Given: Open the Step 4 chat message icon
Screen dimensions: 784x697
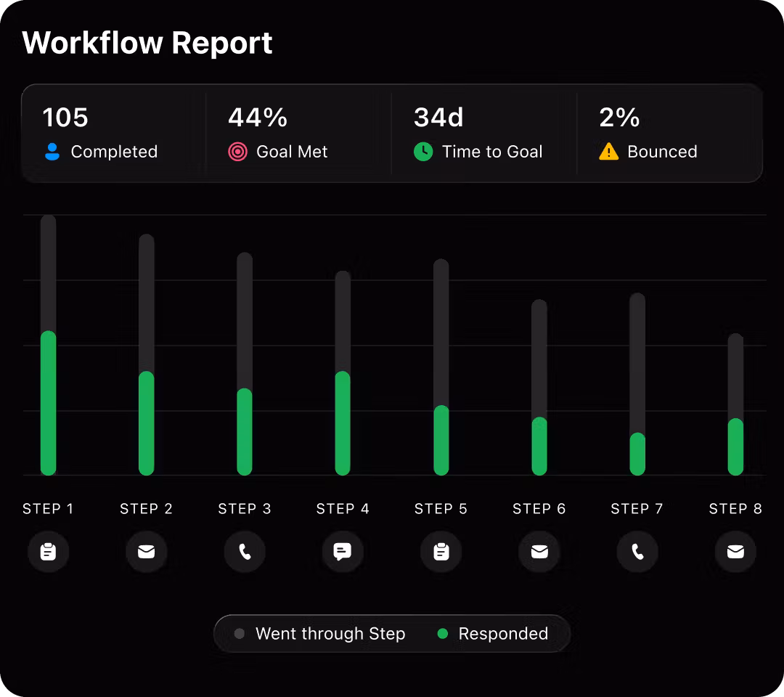Looking at the screenshot, I should point(343,552).
